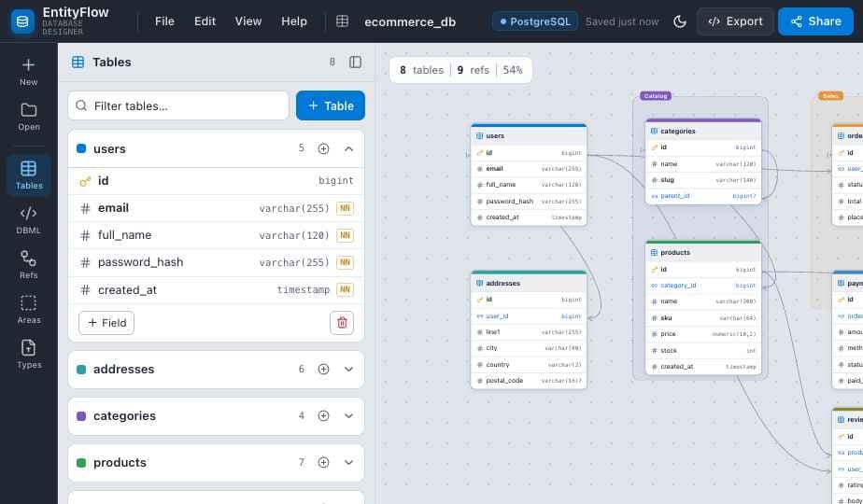This screenshot has width=863, height=504.
Task: Click category_id field in products card
Action: point(703,286)
